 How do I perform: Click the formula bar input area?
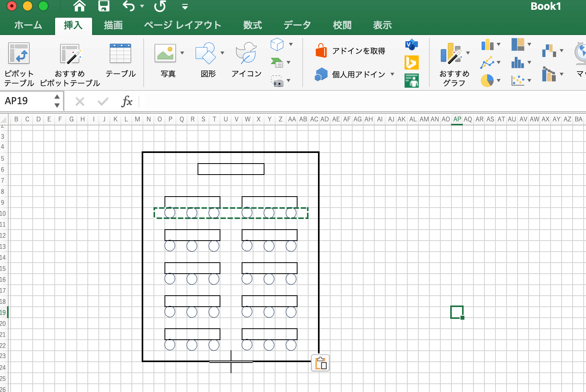pyautogui.click(x=362, y=101)
